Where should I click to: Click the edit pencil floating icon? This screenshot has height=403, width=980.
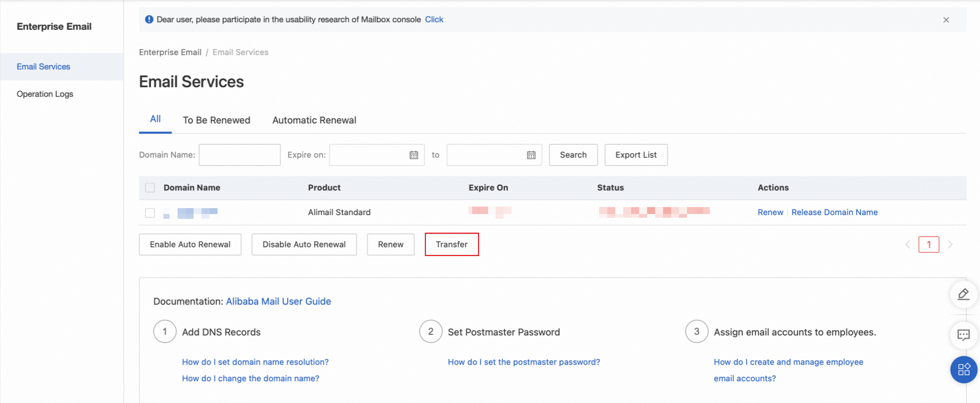click(963, 294)
